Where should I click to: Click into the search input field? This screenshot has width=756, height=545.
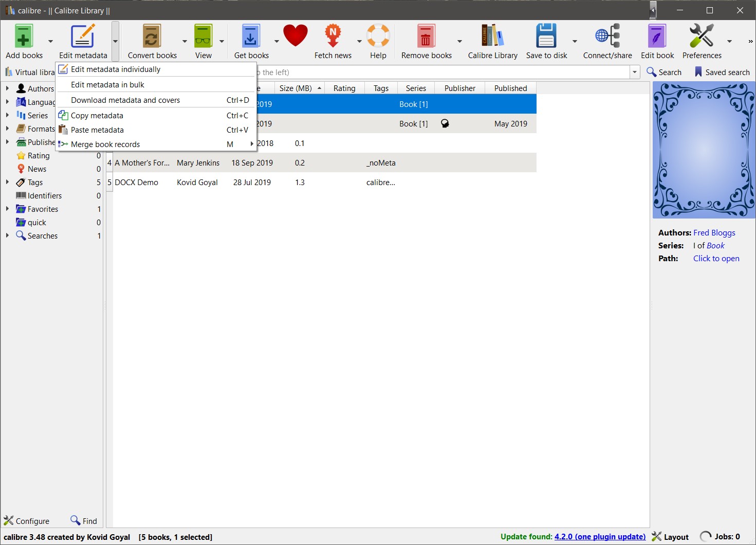click(x=444, y=72)
